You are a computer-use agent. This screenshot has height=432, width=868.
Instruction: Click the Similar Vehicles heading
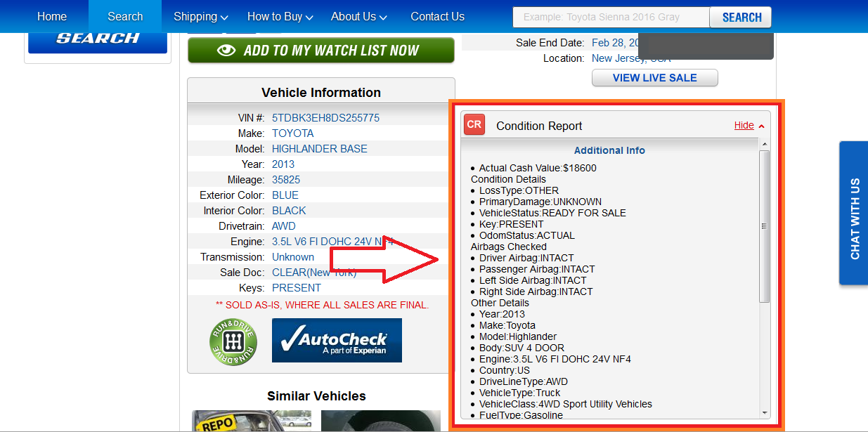click(316, 396)
